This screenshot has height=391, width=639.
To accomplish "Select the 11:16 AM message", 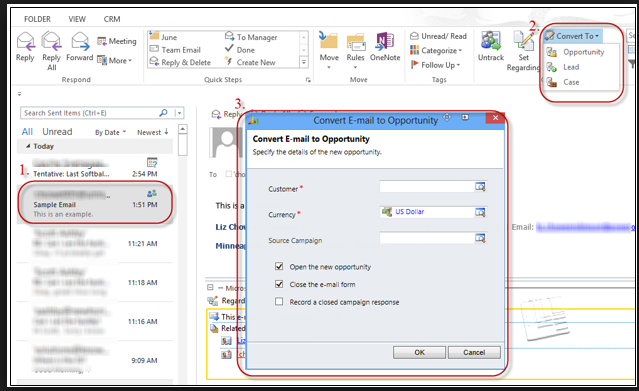I will pyautogui.click(x=95, y=321).
